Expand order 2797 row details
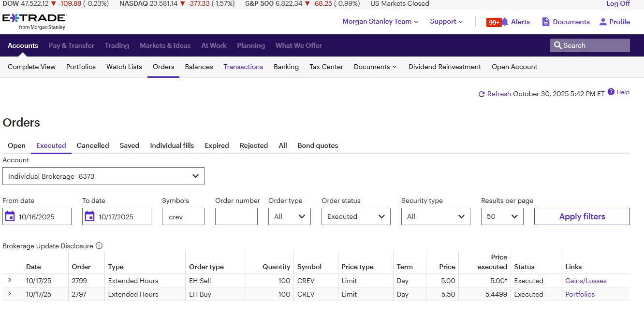 (10, 294)
